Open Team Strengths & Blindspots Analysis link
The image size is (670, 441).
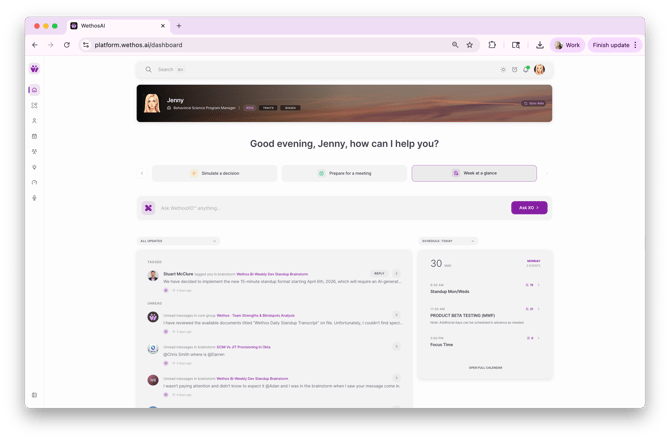(256, 316)
